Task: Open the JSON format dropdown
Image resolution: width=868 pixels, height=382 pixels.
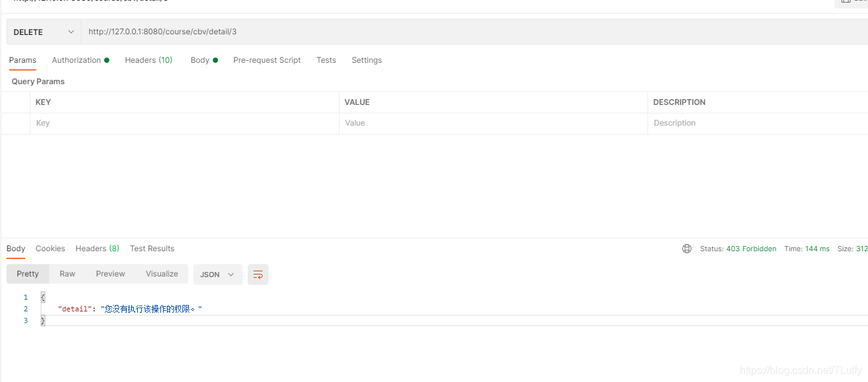Action: pos(218,275)
